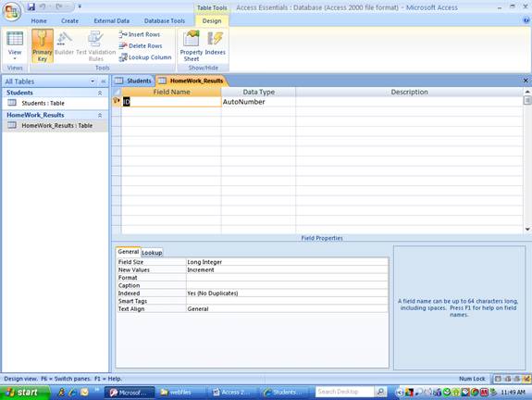Click the Description column header
Image resolution: width=532 pixels, height=400 pixels.
(x=409, y=92)
